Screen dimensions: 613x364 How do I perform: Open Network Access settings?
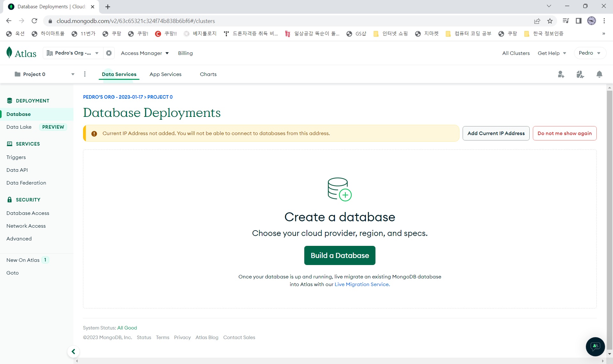pos(26,226)
